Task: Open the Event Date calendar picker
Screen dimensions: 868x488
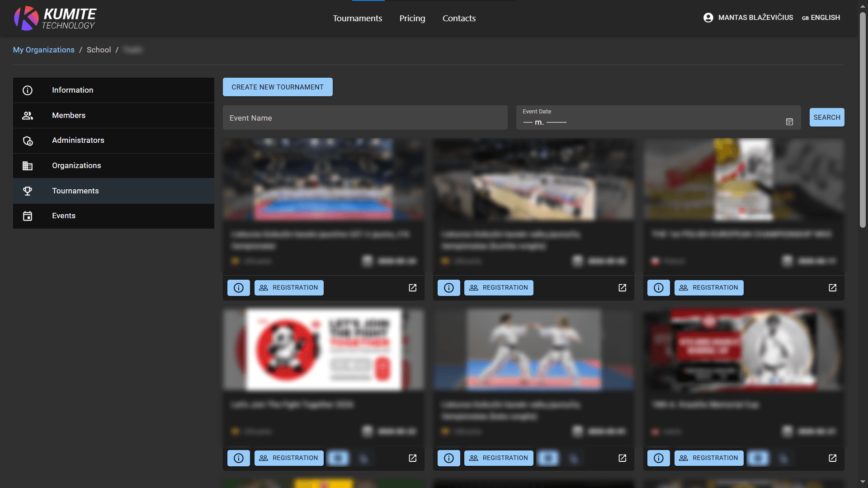Action: tap(789, 122)
